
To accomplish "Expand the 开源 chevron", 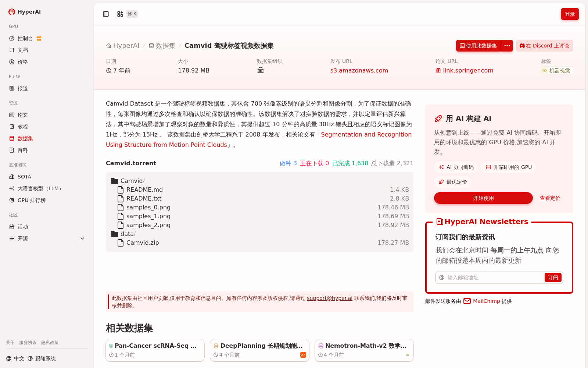I will tap(82, 238).
